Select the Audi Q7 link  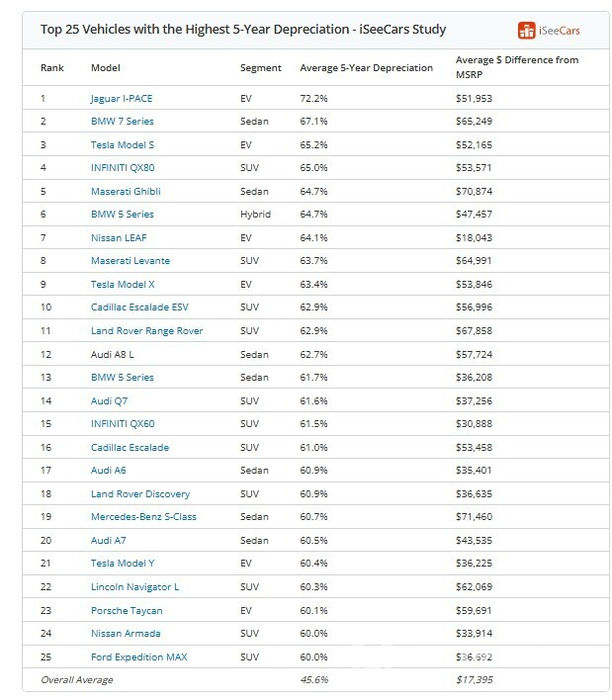coord(110,400)
